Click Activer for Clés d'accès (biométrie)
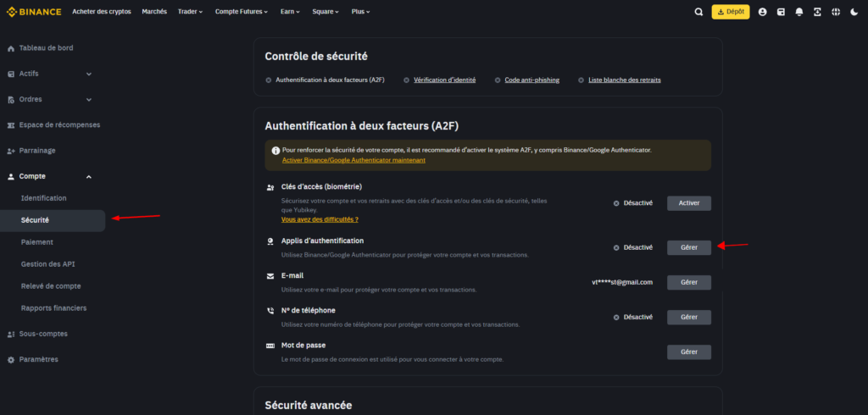The image size is (868, 415). pyautogui.click(x=688, y=203)
